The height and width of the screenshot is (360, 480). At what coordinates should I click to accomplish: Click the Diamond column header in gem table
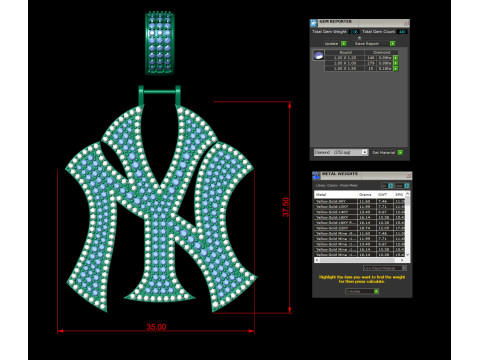381,52
